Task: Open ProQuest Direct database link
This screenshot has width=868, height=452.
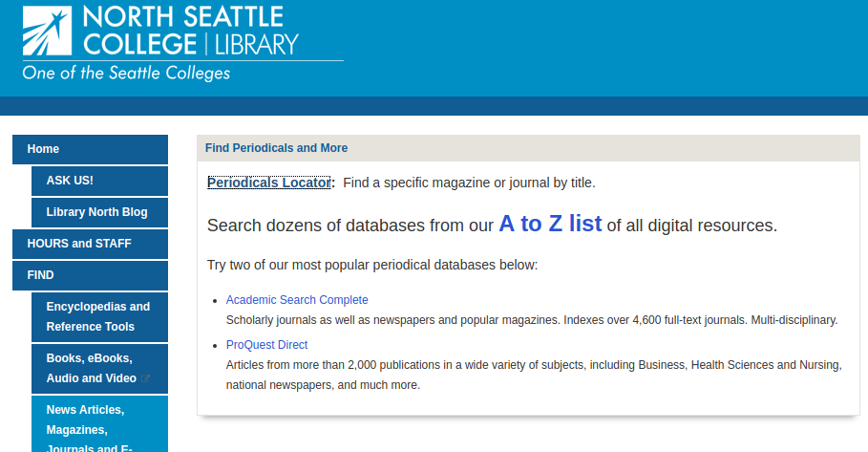Action: pos(266,345)
